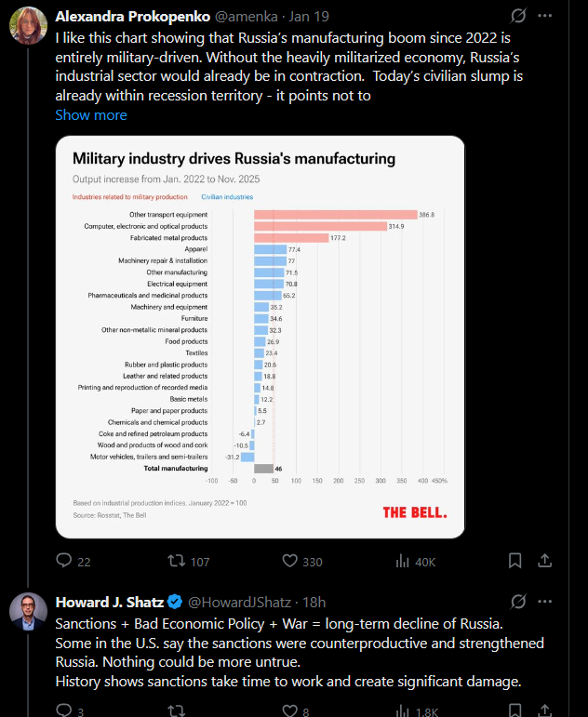588x717 pixels.
Task: Open more options for Alexandra's post
Action: coord(546,16)
